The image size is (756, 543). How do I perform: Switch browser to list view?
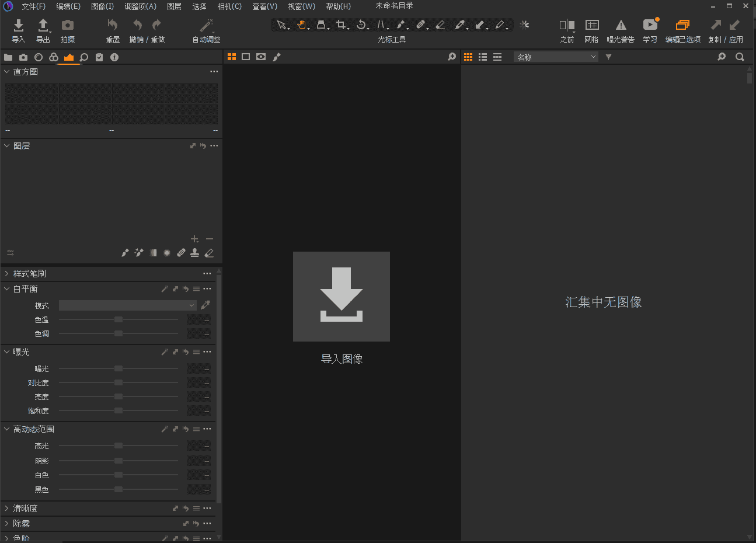point(483,57)
